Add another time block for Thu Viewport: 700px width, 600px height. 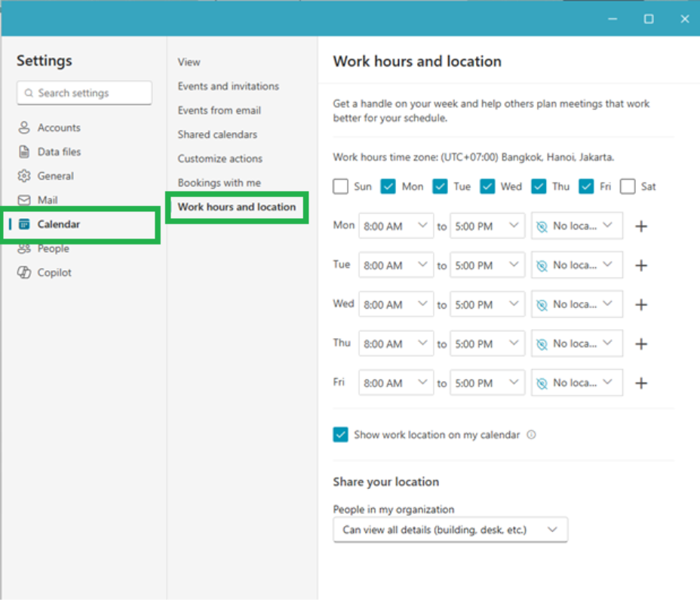[641, 344]
